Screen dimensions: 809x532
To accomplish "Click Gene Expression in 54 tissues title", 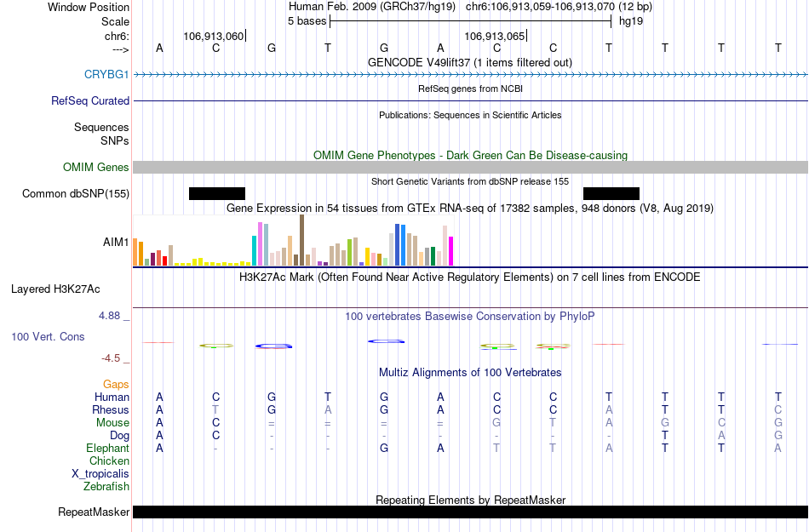I will [470, 209].
